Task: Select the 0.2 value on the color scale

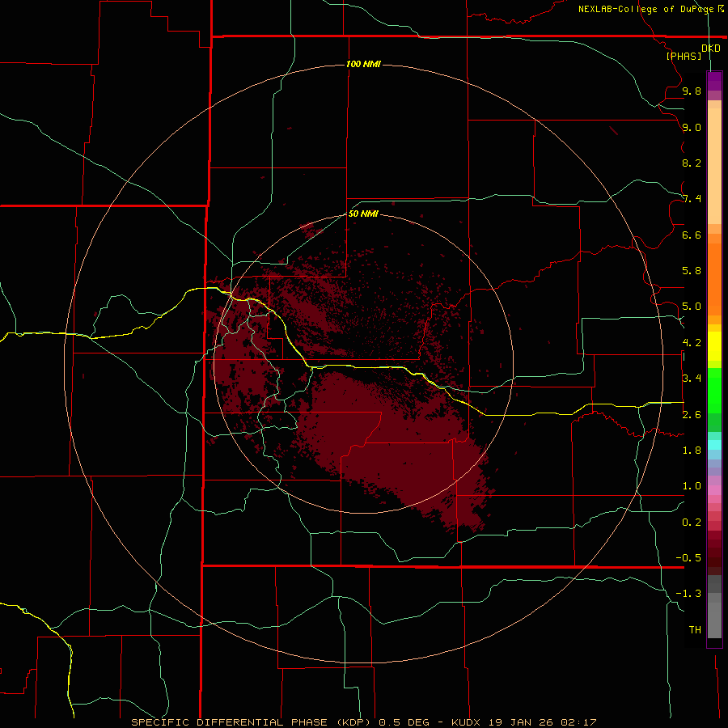Action: coord(692,523)
